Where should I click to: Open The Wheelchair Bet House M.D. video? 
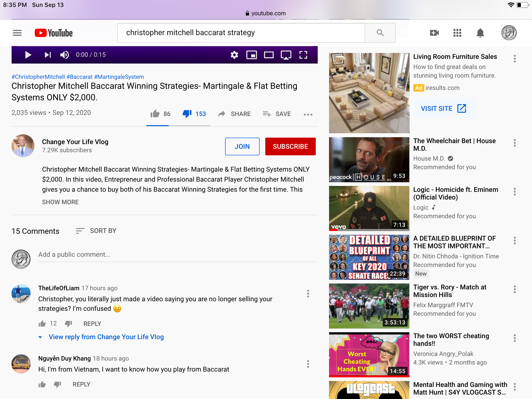click(x=369, y=160)
